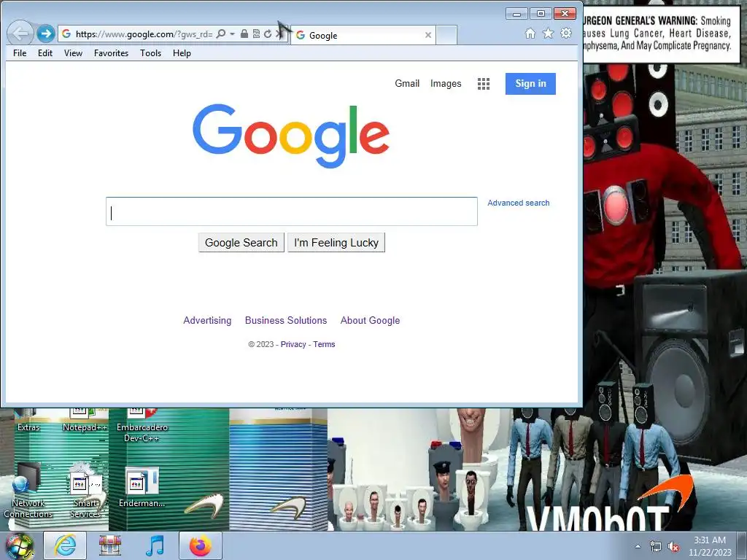Open the address bar autocomplete dropdown arrow
The height and width of the screenshot is (560, 747).
[x=233, y=34]
